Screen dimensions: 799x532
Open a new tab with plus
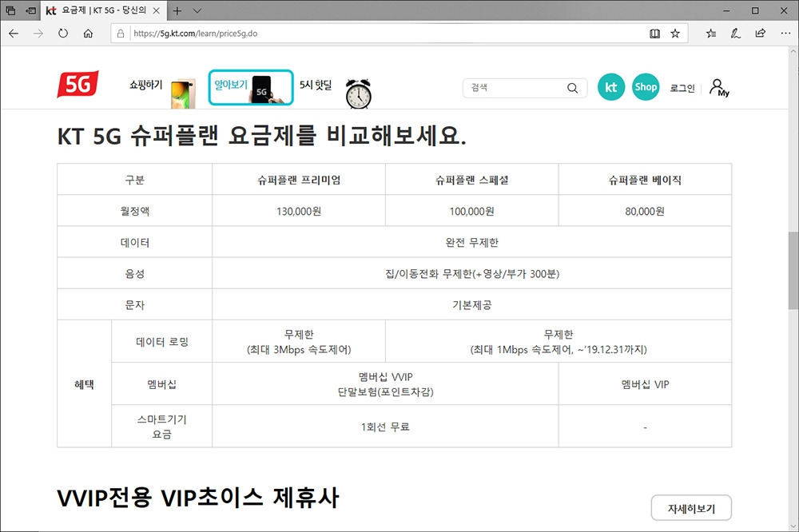[x=177, y=10]
